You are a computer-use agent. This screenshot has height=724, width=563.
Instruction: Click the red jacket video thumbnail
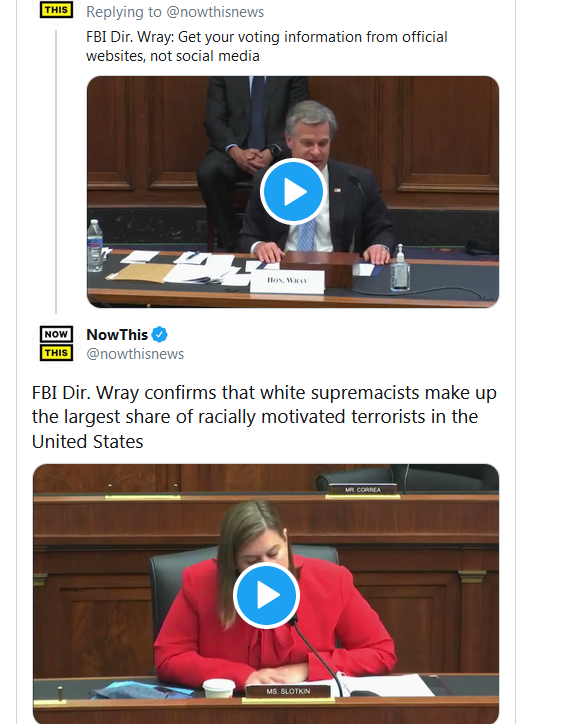(x=266, y=594)
